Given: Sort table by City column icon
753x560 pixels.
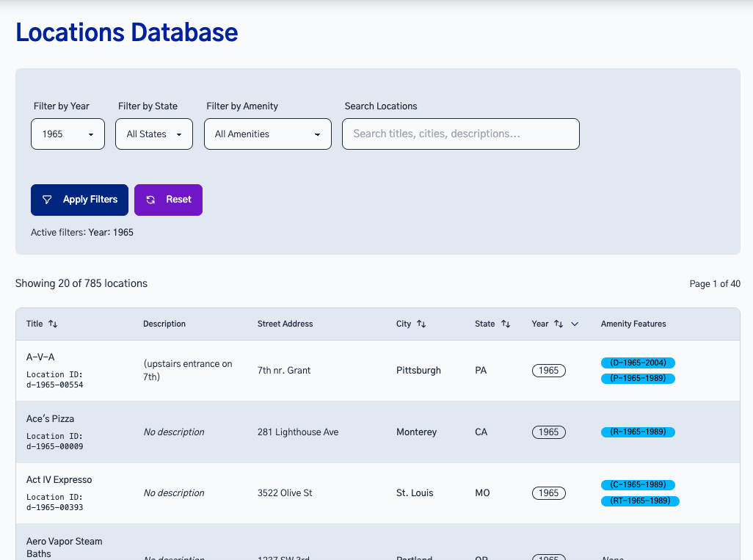Looking at the screenshot, I should pos(421,324).
